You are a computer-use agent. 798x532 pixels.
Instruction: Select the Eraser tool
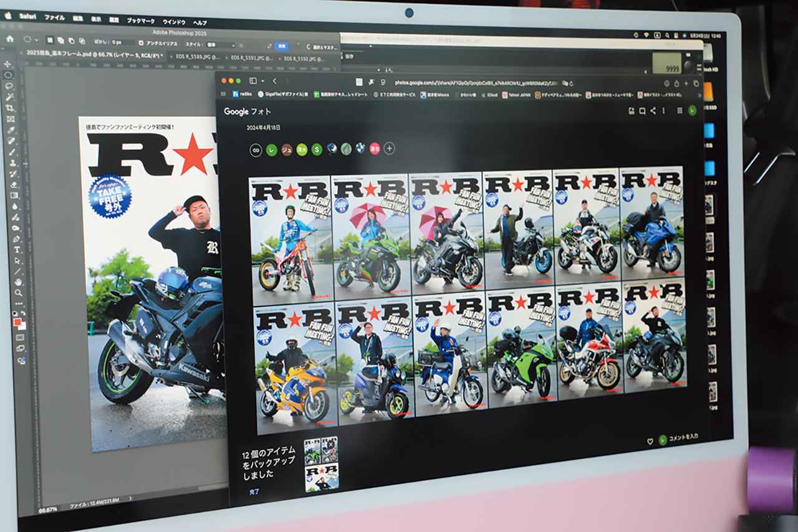(x=14, y=184)
